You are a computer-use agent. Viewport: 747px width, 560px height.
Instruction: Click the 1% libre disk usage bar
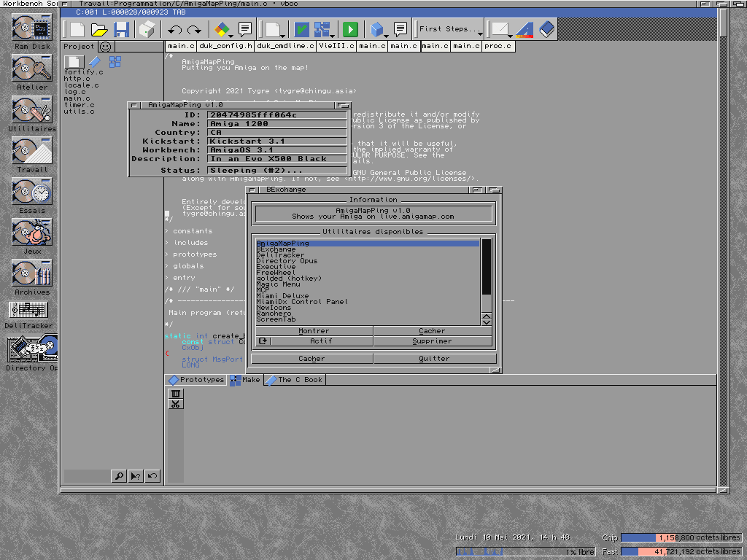pyautogui.click(x=525, y=551)
